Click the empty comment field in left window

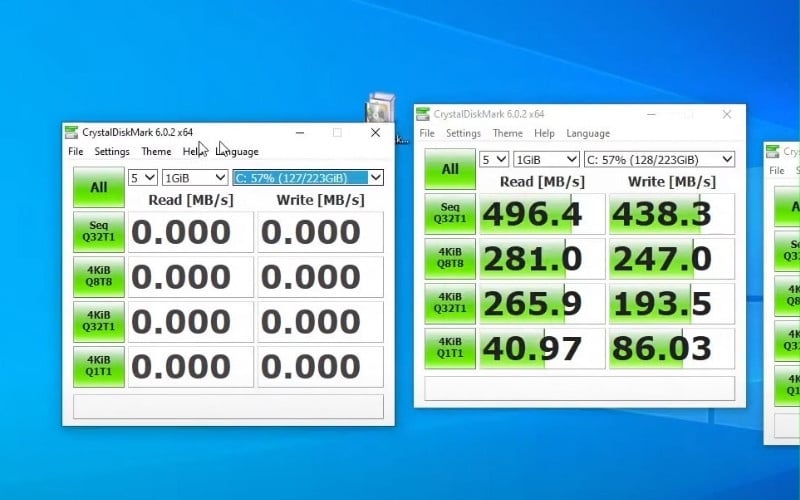point(228,406)
